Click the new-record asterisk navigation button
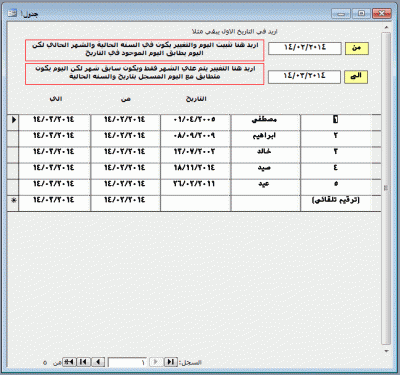The width and height of the screenshot is (400, 375). pyautogui.click(x=69, y=362)
